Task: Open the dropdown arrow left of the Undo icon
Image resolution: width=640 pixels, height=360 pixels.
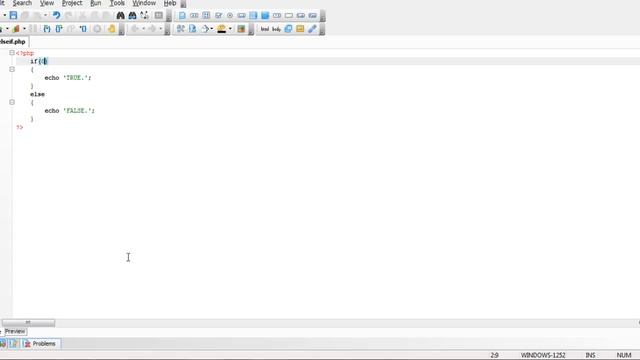Action: (x=45, y=16)
